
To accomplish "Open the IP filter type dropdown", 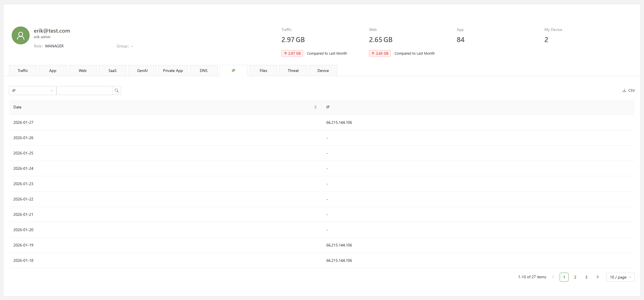I will pyautogui.click(x=32, y=91).
